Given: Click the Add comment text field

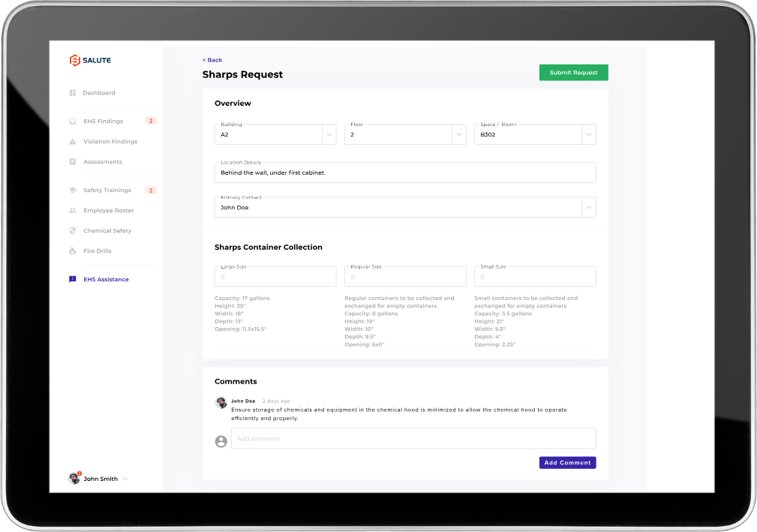Looking at the screenshot, I should point(413,439).
